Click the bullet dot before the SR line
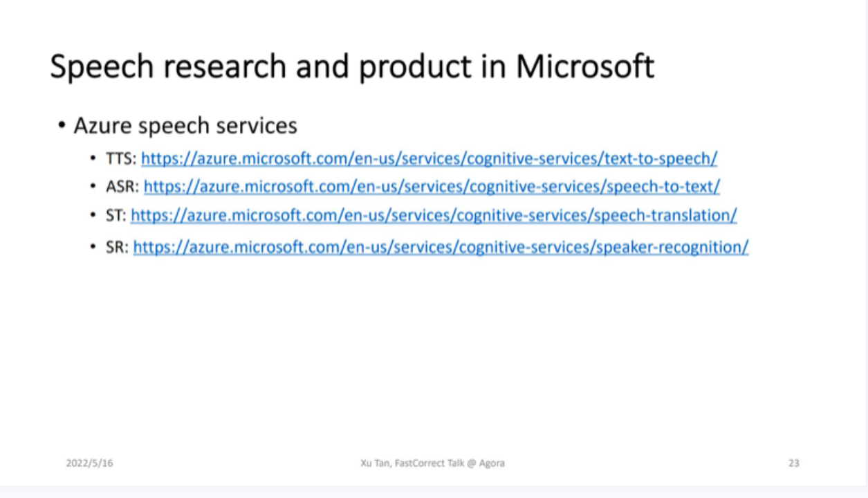The height and width of the screenshot is (498, 868). (x=93, y=248)
